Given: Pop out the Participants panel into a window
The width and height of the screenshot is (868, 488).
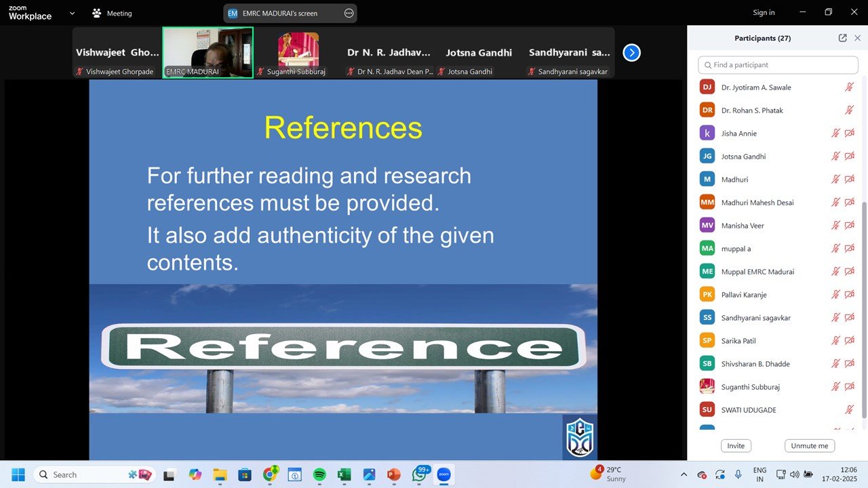Looking at the screenshot, I should click(842, 38).
